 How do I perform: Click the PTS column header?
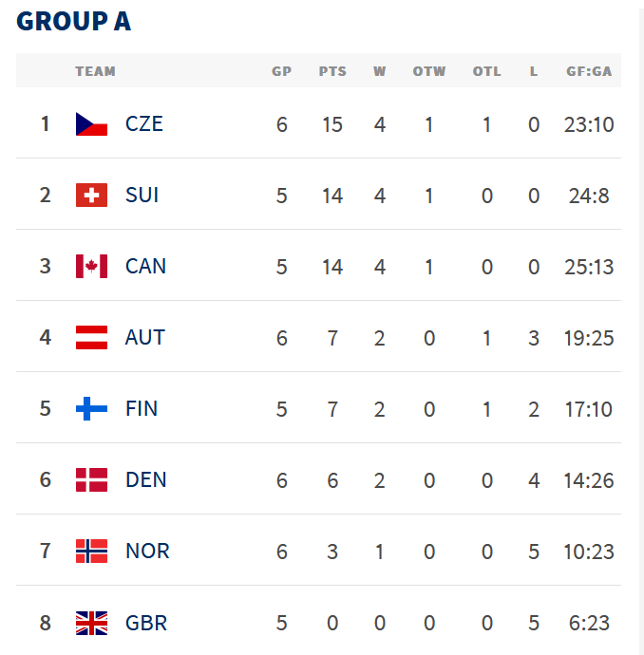pyautogui.click(x=332, y=71)
